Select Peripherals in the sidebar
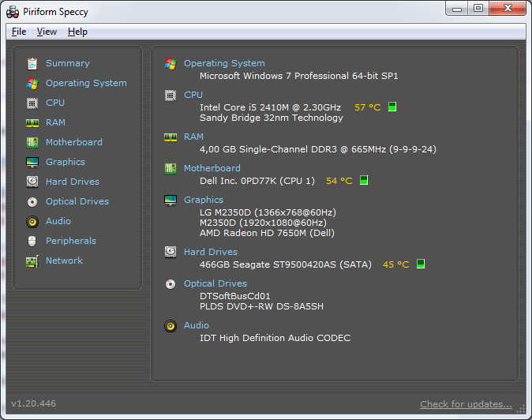This screenshot has width=532, height=420. point(71,241)
